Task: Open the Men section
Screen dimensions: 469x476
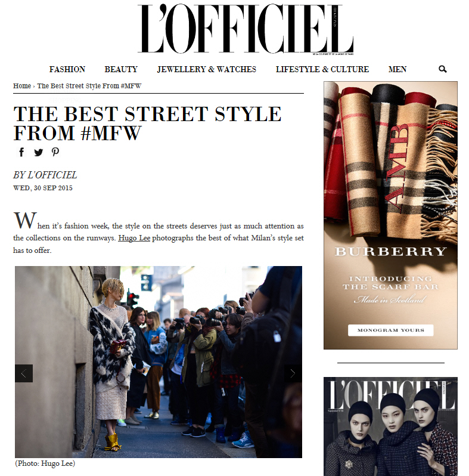Action: [397, 70]
